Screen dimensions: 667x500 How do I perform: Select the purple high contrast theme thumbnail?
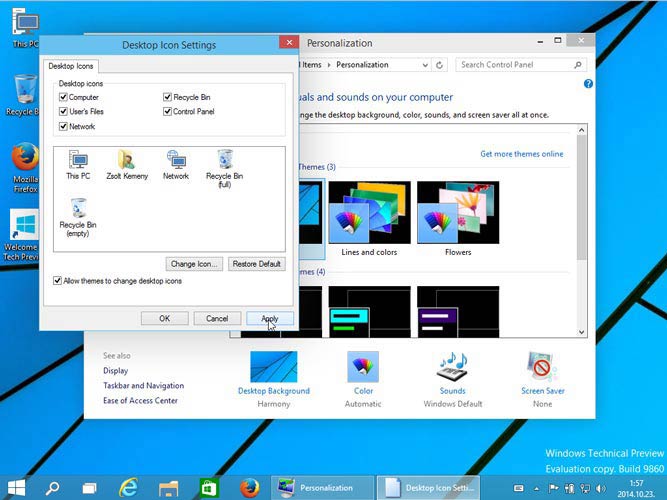tap(458, 312)
